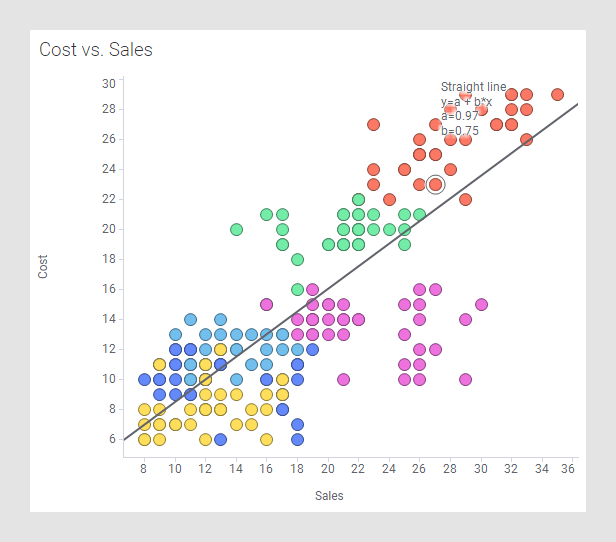The image size is (616, 542).
Task: Select isolated green marker at Sales 14
Action: [236, 229]
